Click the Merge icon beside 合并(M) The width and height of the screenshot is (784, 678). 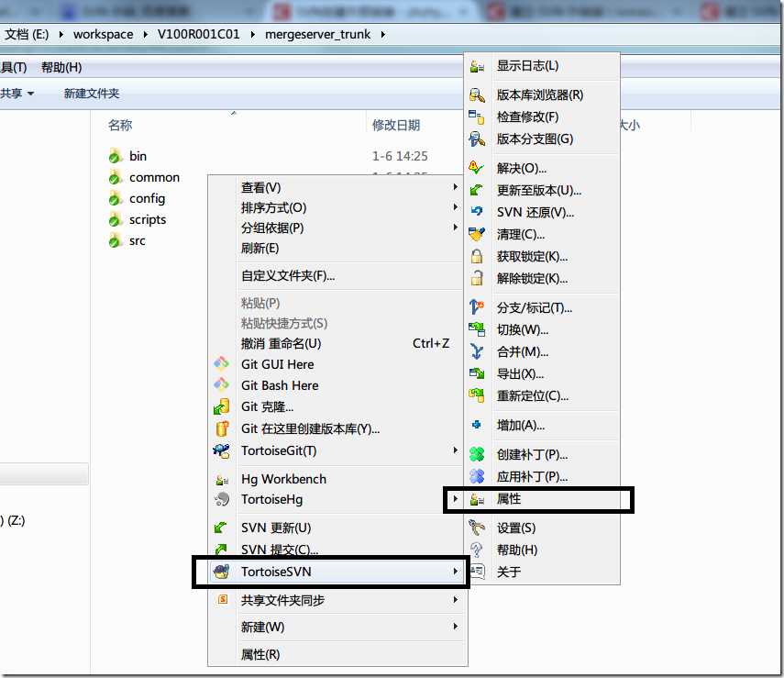tap(477, 351)
